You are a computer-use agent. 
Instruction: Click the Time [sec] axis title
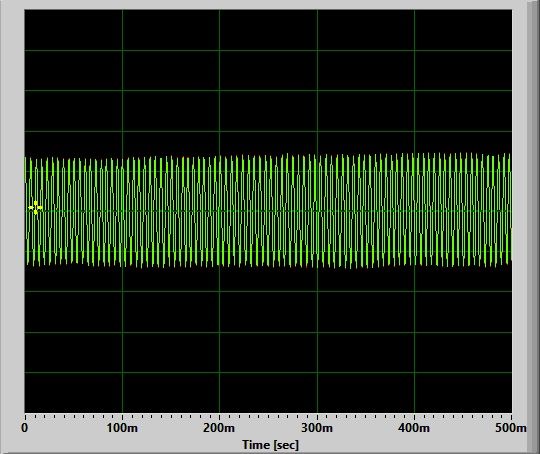[x=270, y=445]
